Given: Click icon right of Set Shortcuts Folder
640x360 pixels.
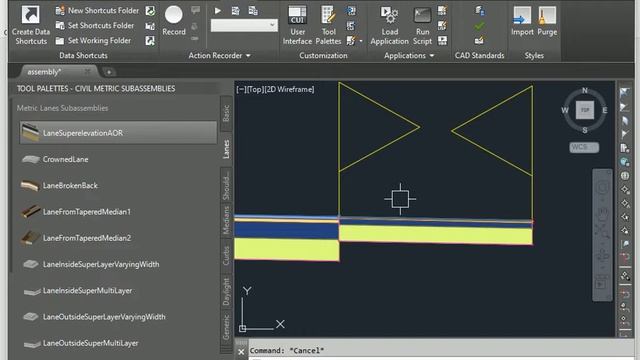Looking at the screenshot, I should tap(150, 26).
